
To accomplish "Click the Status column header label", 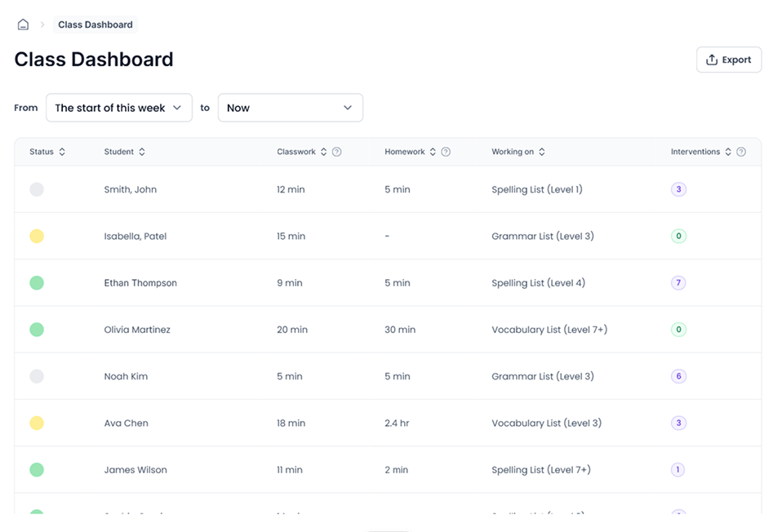I will (x=42, y=152).
